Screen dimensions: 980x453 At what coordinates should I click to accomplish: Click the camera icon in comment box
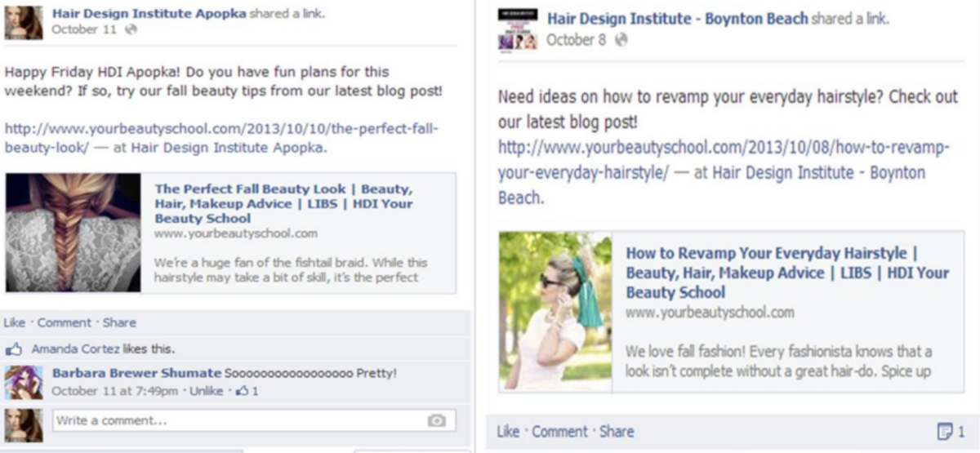pos(437,420)
